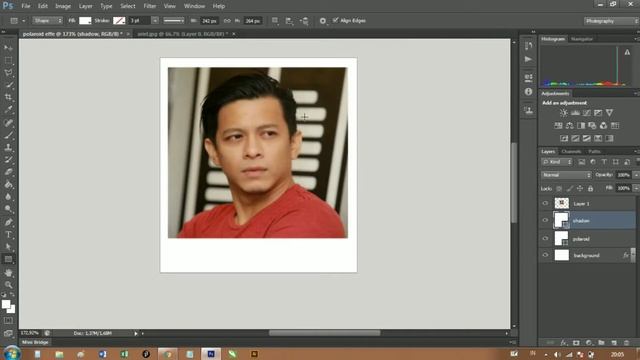Screen dimensions: 640x360
Task: Open Chrome in the taskbar
Action: 168,354
